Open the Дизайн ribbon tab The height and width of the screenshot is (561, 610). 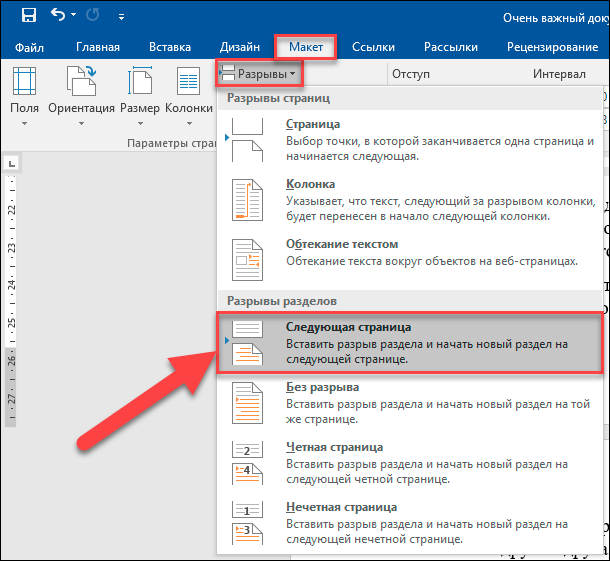click(240, 47)
